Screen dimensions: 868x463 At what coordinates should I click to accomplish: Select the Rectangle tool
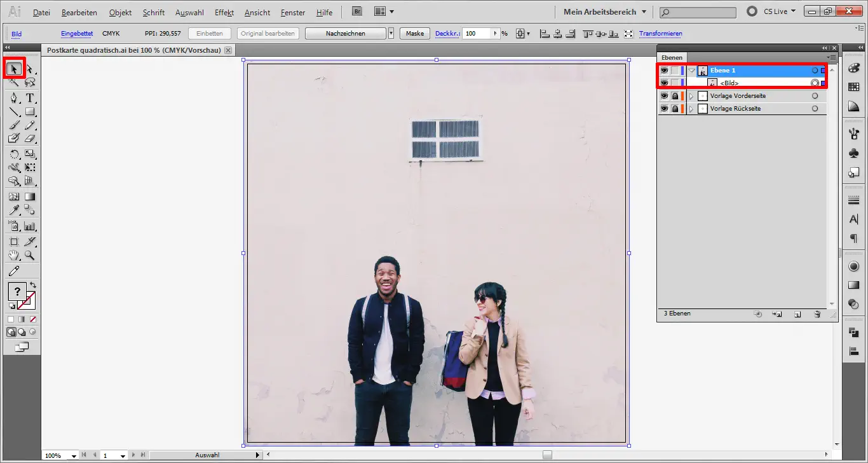30,112
